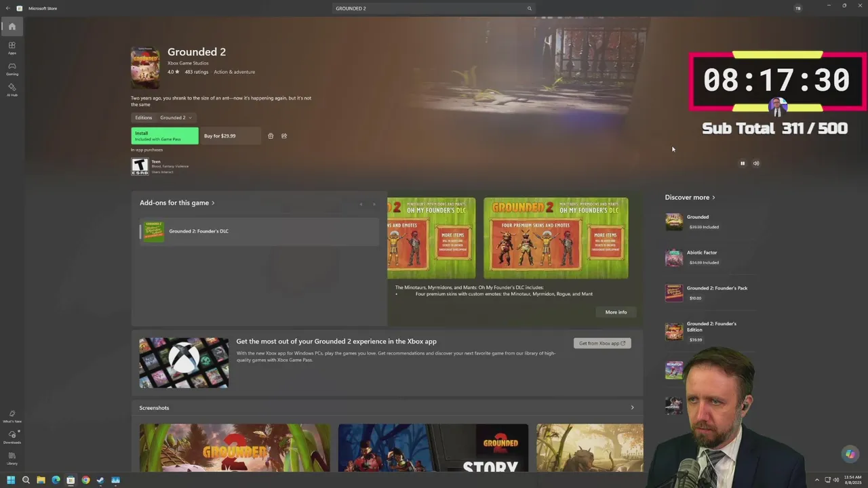Go to Home in the Store sidebar

[x=12, y=26]
